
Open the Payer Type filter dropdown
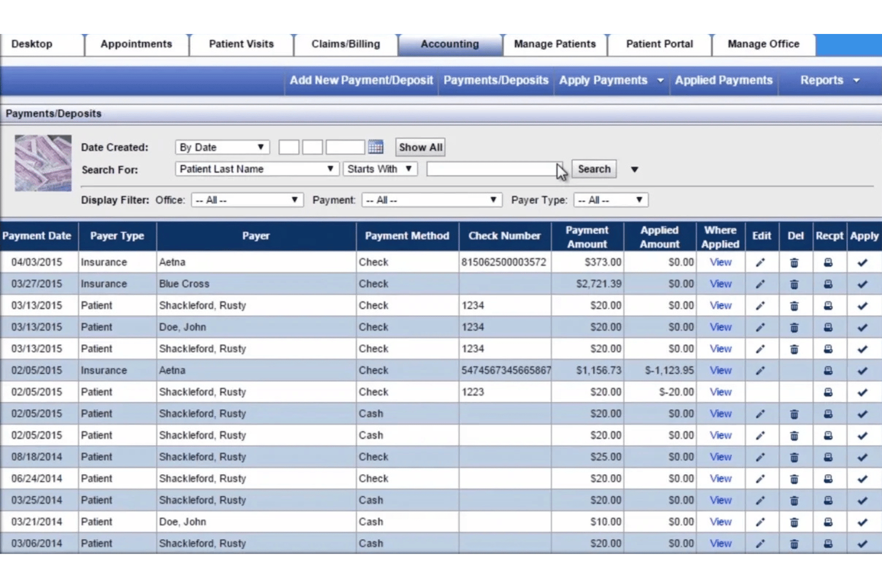pyautogui.click(x=611, y=200)
